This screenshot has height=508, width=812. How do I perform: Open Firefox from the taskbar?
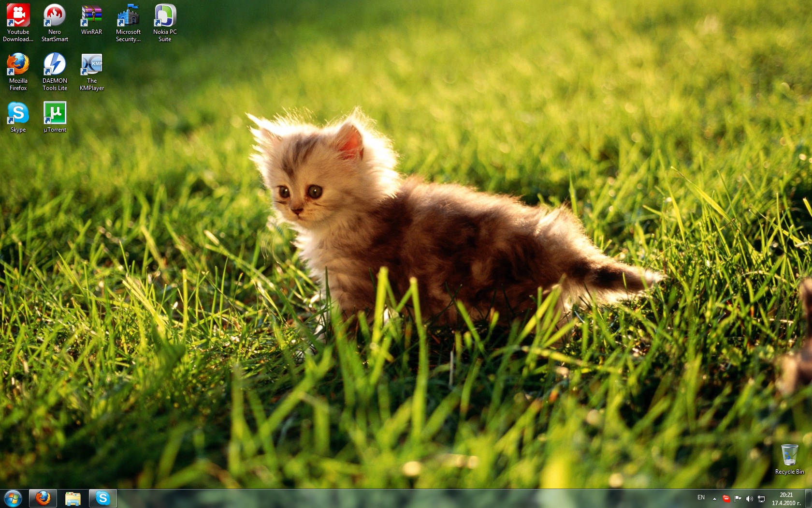tap(43, 498)
